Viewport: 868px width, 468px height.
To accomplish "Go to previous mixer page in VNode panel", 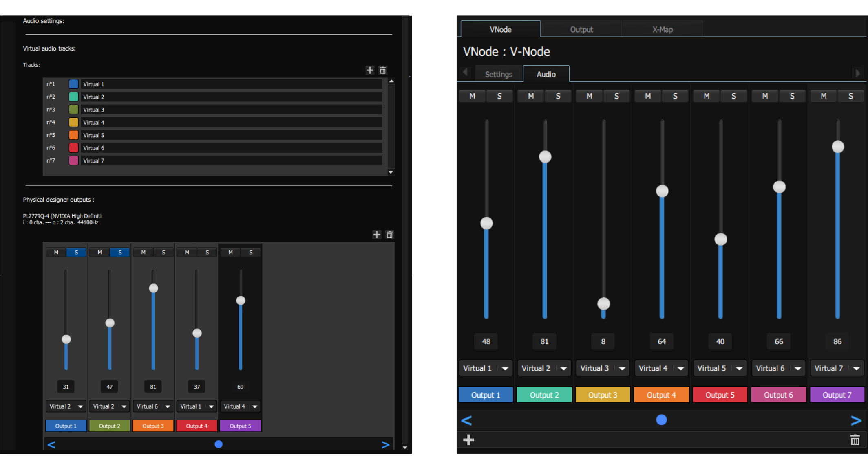I will [466, 420].
